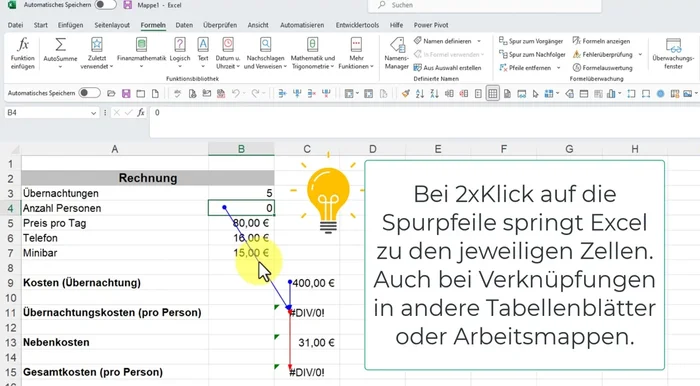This screenshot has height=386, width=700.
Task: Switch to the Daten tab
Action: 184,25
